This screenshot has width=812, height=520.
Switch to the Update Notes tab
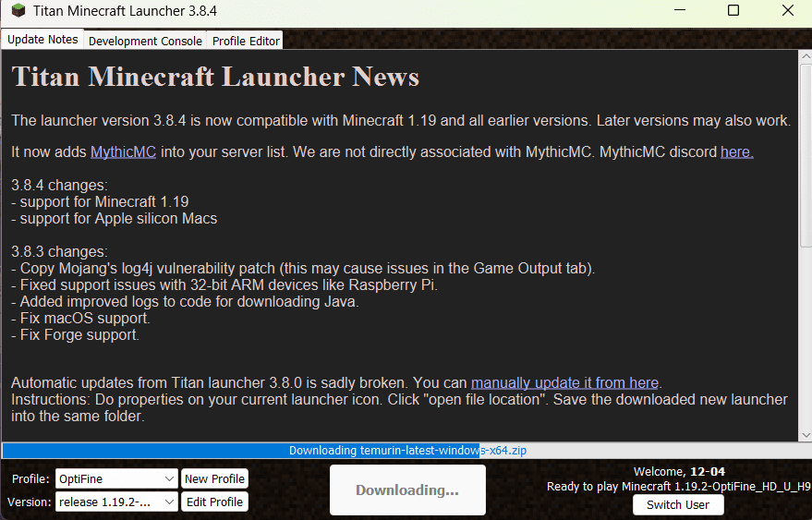click(42, 40)
